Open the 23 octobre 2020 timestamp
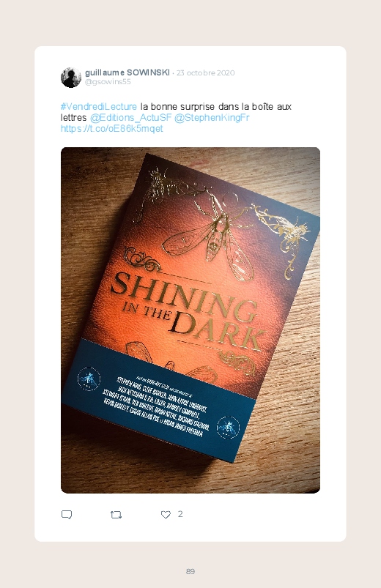 [205, 72]
